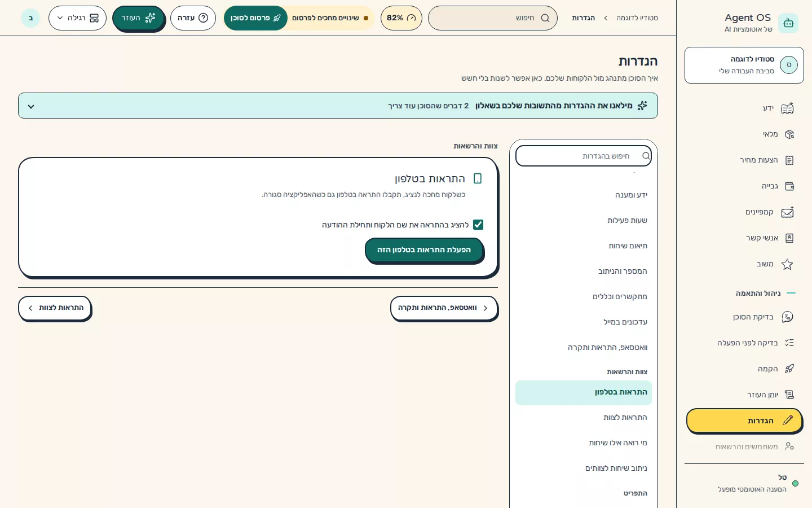812x508 pixels.
Task: Click the הגדרות yellow sidebar item
Action: (744, 421)
